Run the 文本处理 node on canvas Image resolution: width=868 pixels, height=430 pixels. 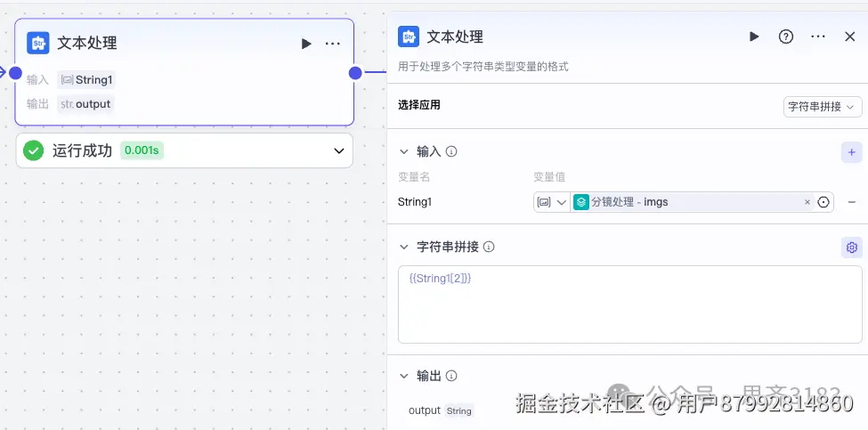tap(306, 44)
